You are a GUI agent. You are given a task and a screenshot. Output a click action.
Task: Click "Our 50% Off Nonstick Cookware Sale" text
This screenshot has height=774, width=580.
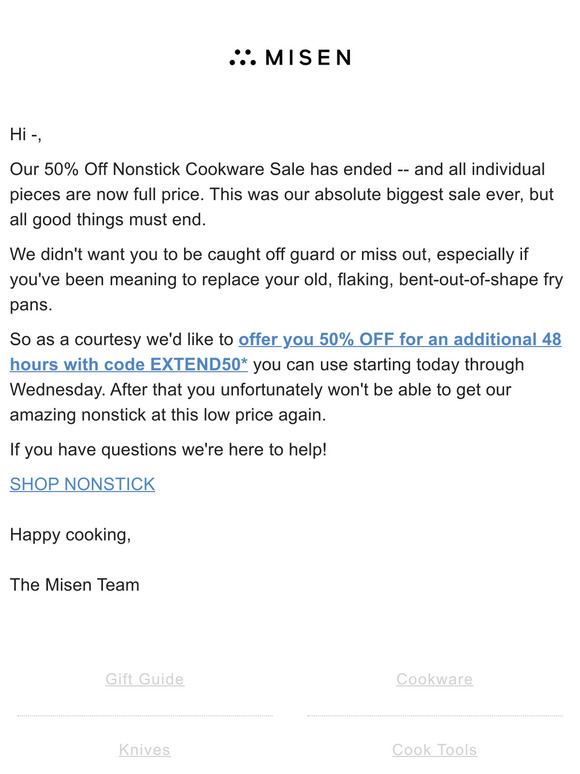pos(157,169)
